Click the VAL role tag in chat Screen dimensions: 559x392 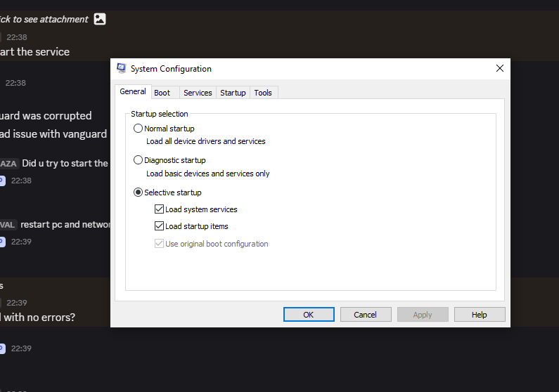point(8,225)
